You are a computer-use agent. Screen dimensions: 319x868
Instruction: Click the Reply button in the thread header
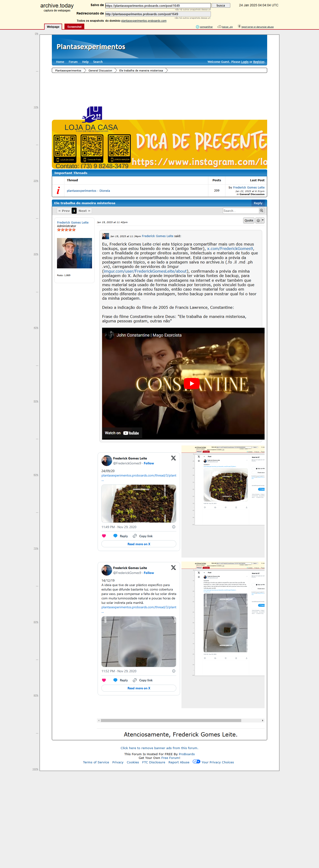coord(258,203)
